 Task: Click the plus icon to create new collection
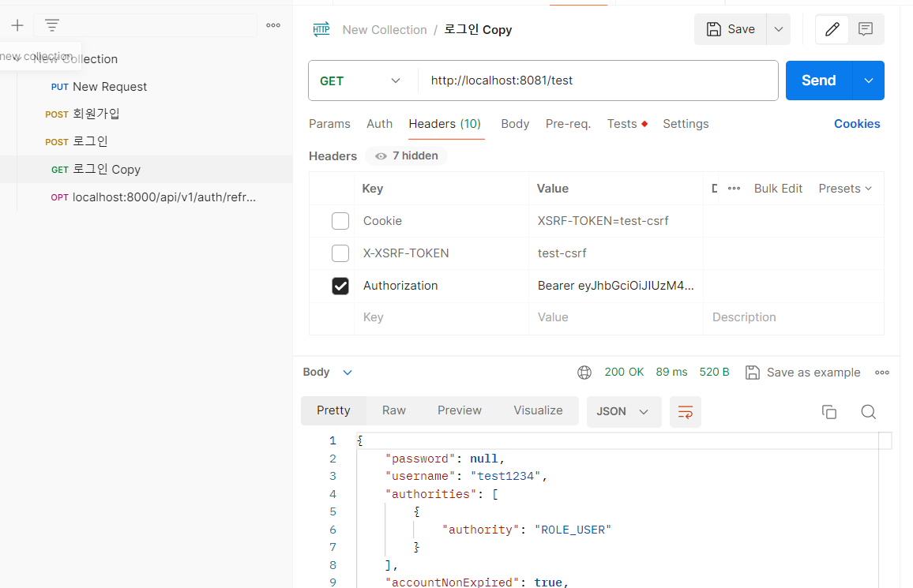click(x=17, y=25)
